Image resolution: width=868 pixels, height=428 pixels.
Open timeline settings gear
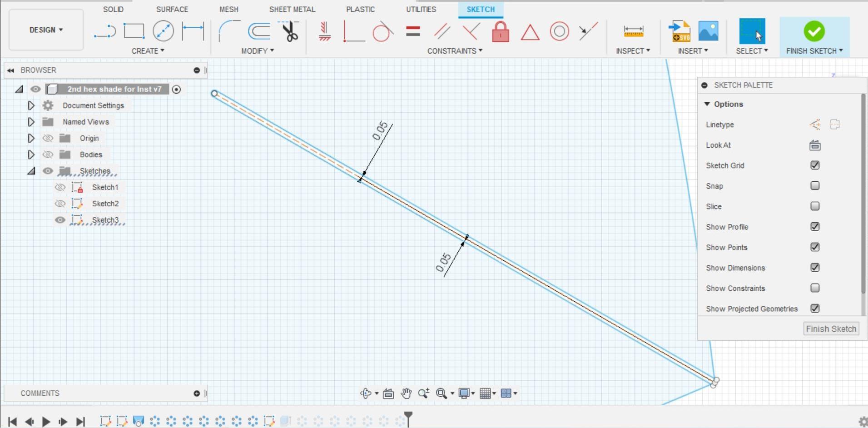[863, 421]
